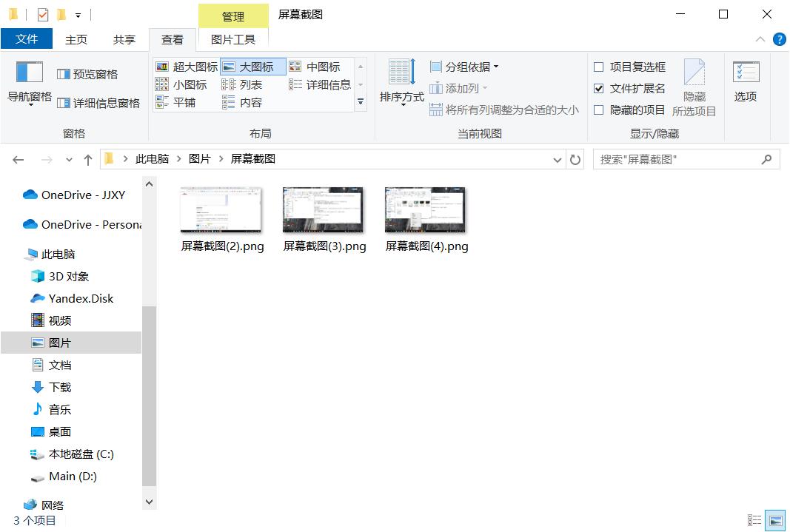Select the 小图标 view icon
Screen dimensions: 790x532
184,84
